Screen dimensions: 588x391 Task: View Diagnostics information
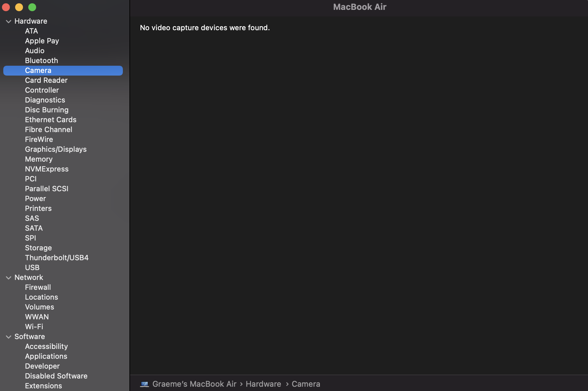pos(45,100)
